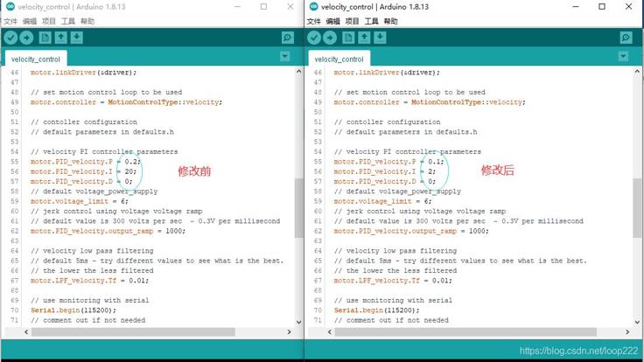Screen dimensions: 644x362
Task: Click left editor vertical scrollbar thumb
Action: click(x=298, y=208)
